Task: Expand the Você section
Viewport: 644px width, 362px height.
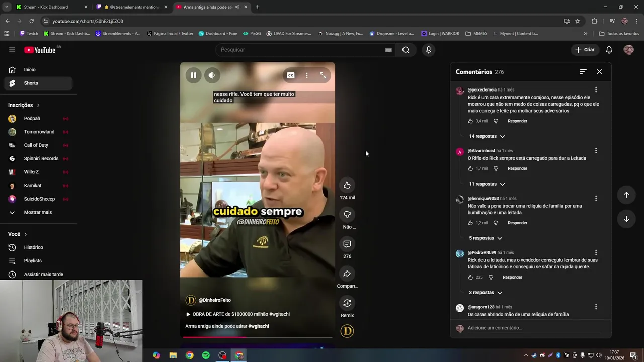Action: 18,234
